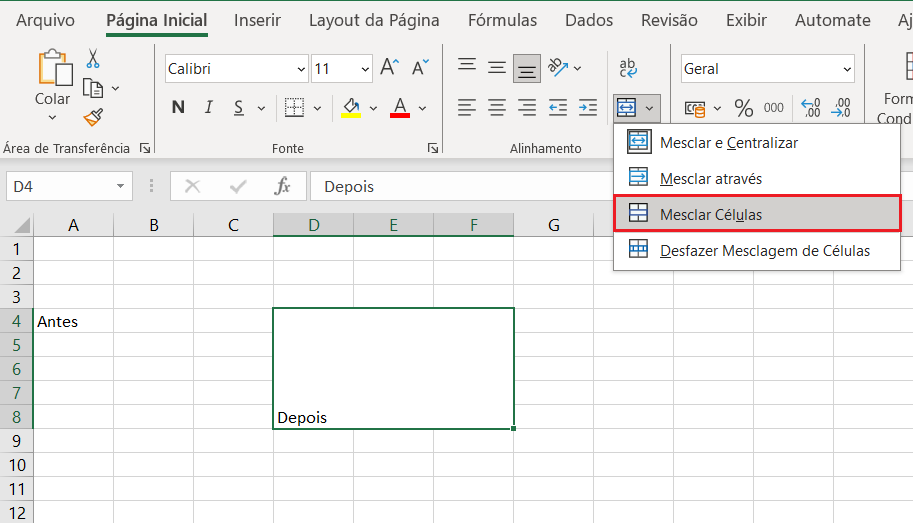Click the formula bar containing Depois
This screenshot has height=523, width=913.
(460, 186)
